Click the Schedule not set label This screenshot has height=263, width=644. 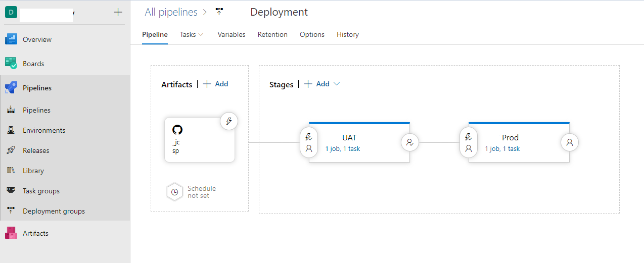pos(202,192)
